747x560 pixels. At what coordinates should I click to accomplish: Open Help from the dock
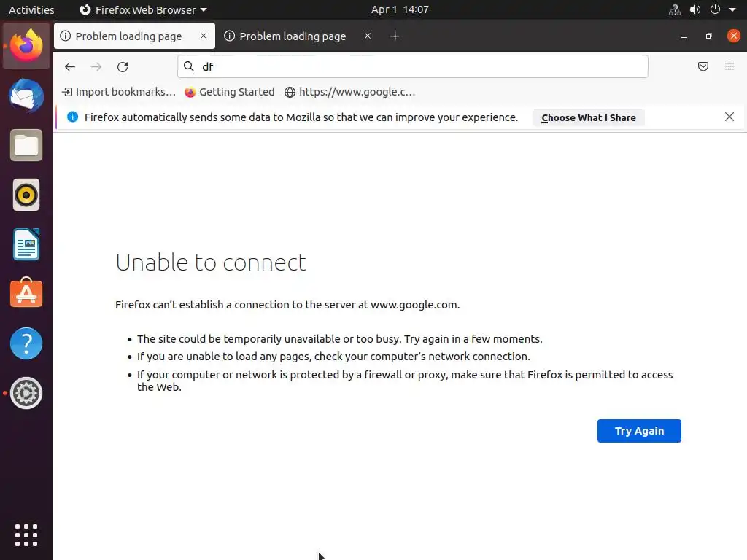[26, 343]
